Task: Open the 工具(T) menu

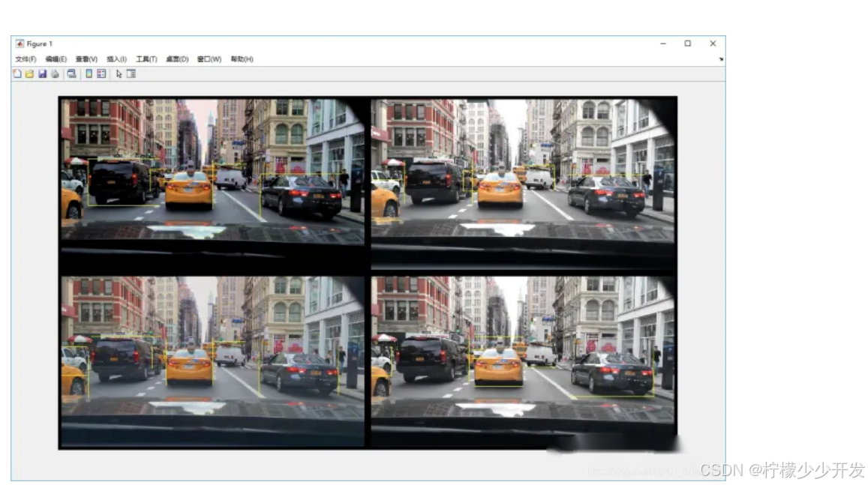Action: [146, 59]
